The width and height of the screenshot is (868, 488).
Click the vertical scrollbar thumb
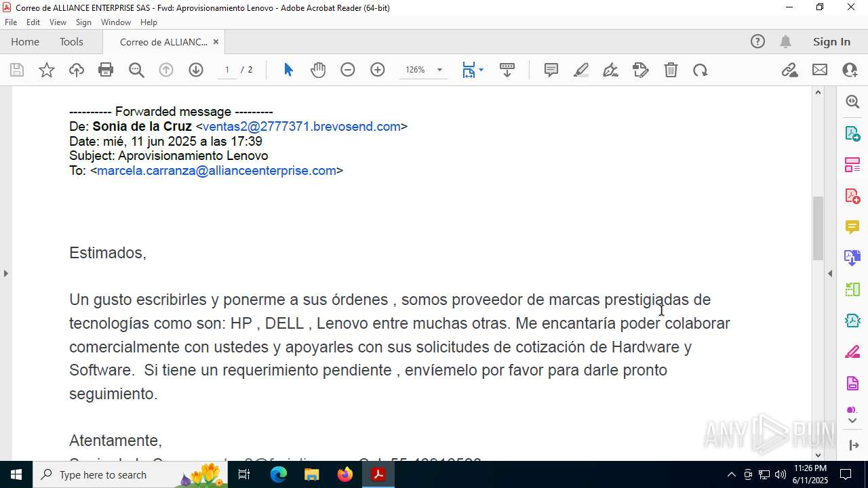[x=818, y=228]
